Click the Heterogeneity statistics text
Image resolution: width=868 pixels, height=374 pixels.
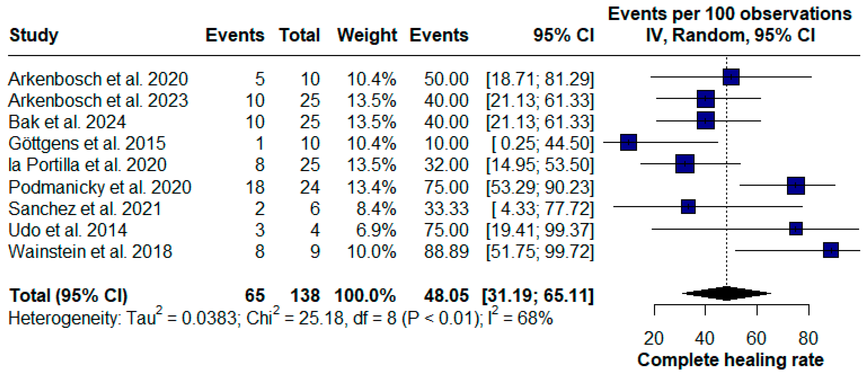280,317
